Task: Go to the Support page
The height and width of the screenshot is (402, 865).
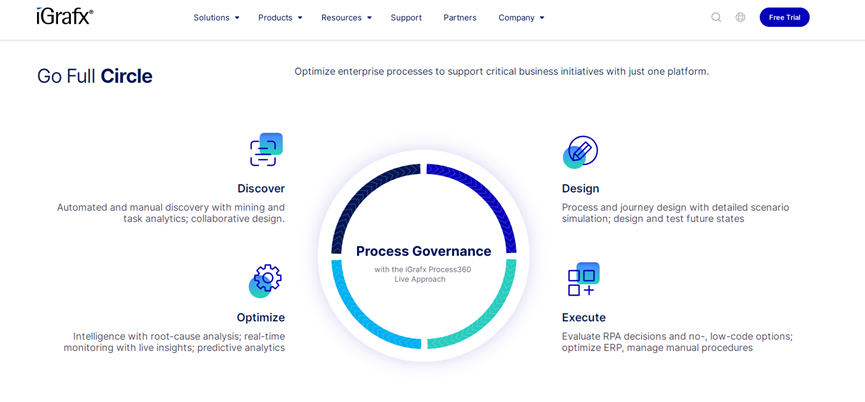Action: [406, 18]
